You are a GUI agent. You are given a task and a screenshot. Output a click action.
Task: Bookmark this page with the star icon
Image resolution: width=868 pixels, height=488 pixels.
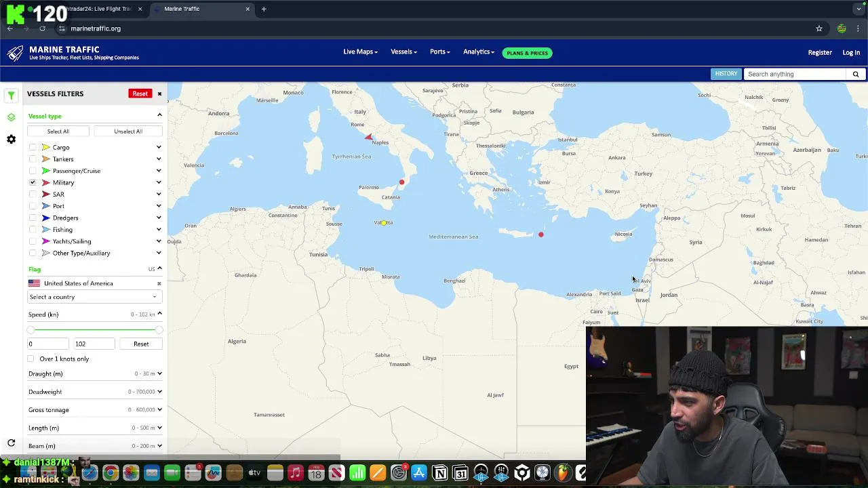[819, 28]
